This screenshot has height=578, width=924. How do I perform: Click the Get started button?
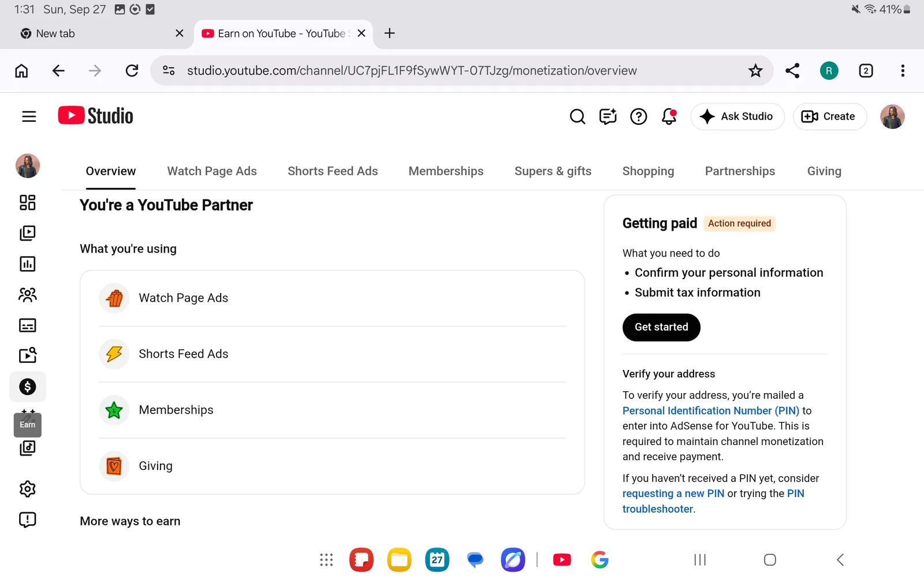661,327
